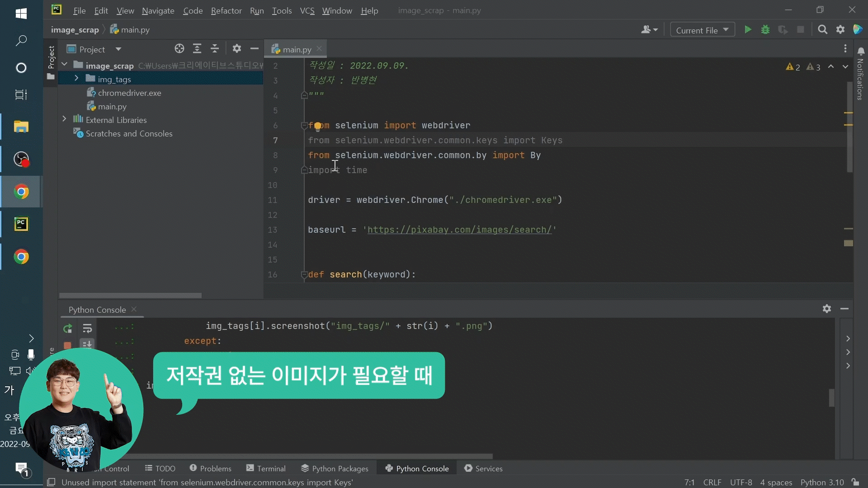Click the 4 spaces indent indicator
868x488 pixels.
pyautogui.click(x=776, y=482)
